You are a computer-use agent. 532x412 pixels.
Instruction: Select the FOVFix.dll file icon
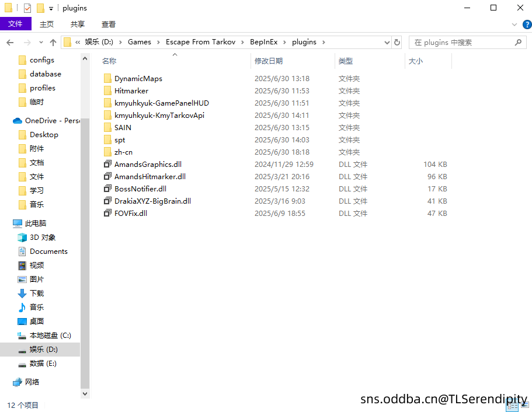click(x=107, y=213)
